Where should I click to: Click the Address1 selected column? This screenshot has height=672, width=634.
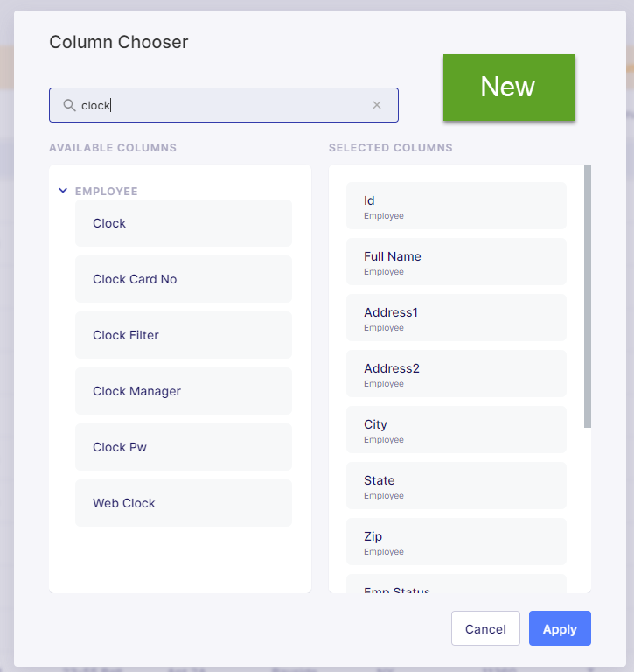click(456, 318)
